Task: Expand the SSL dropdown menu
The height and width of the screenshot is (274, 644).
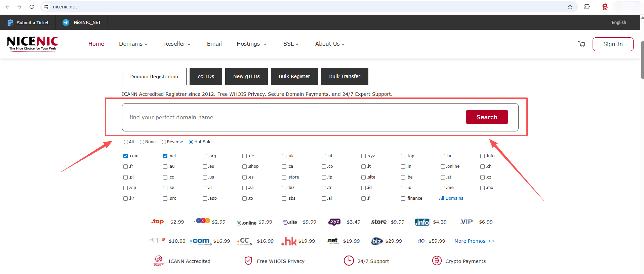Action: [291, 44]
